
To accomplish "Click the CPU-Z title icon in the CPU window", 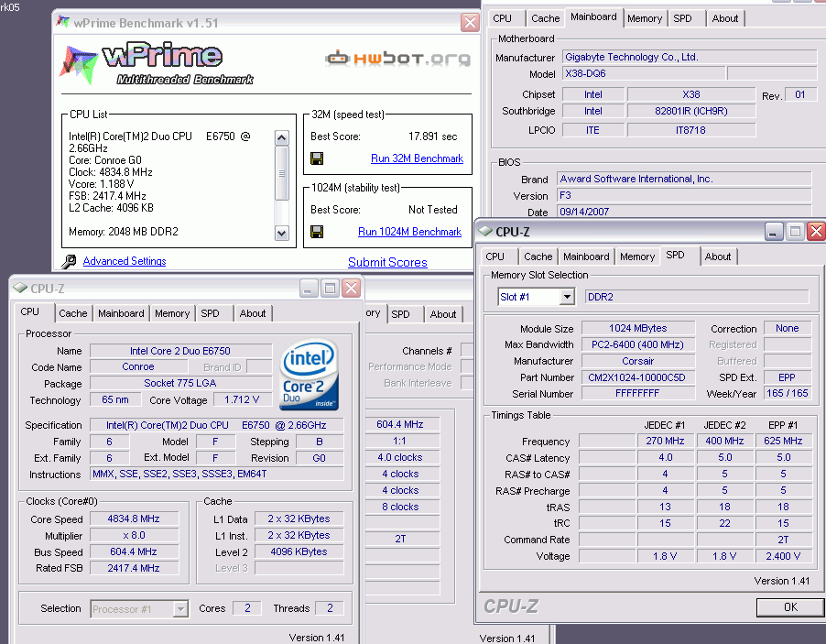I will (x=20, y=288).
